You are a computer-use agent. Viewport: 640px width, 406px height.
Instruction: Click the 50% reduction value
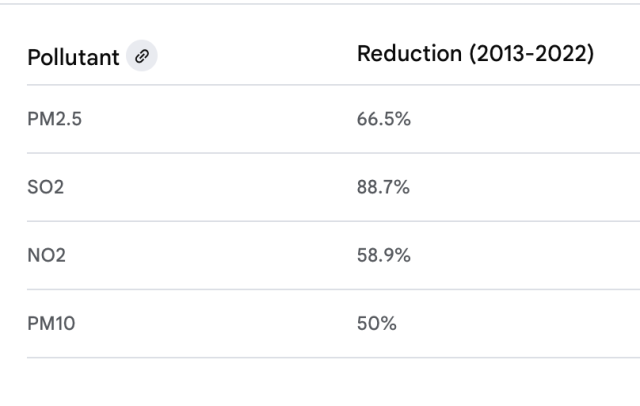[377, 323]
